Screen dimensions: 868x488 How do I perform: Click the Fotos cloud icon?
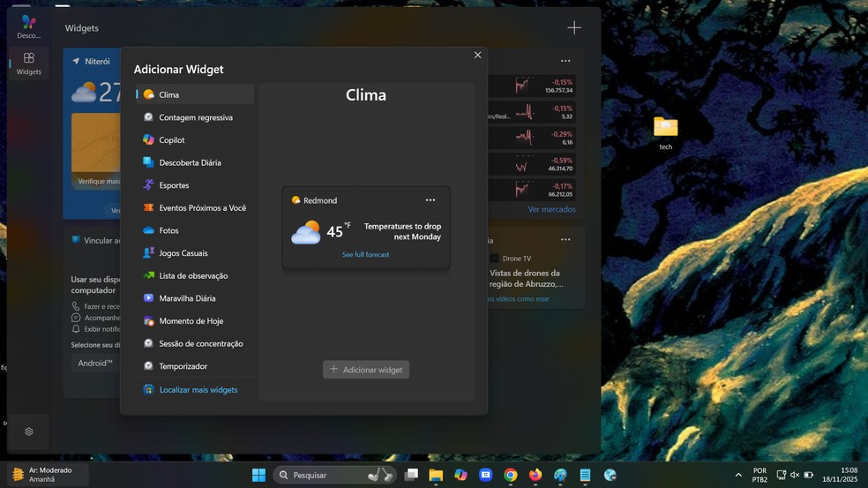(149, 230)
